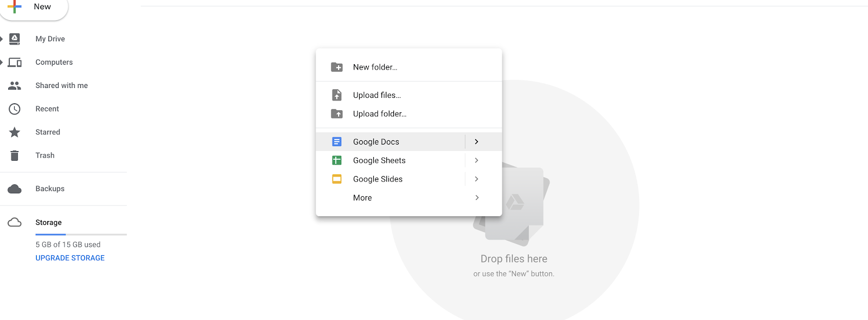The height and width of the screenshot is (320, 868).
Task: Open the More submenu chevron
Action: 477,198
